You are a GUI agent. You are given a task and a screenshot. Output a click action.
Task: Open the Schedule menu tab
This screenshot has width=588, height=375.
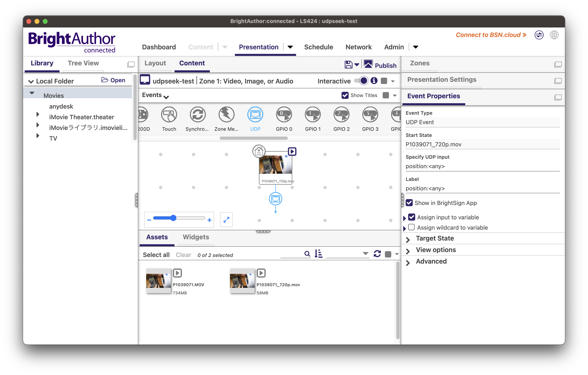[x=318, y=47]
